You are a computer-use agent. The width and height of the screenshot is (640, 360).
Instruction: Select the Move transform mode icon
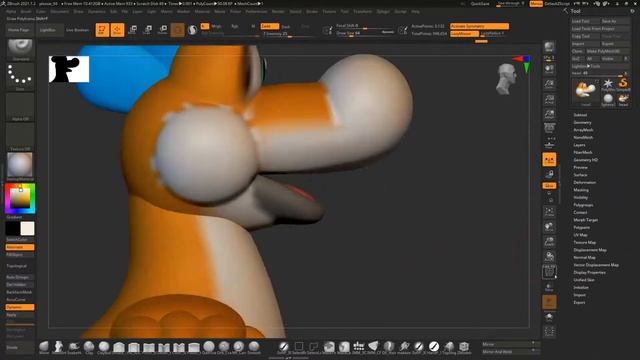point(133,30)
